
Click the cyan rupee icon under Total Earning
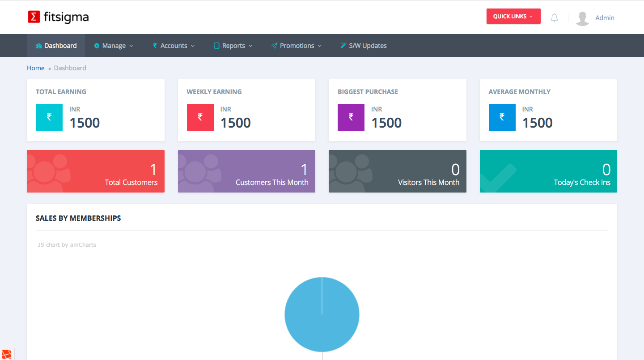click(49, 117)
